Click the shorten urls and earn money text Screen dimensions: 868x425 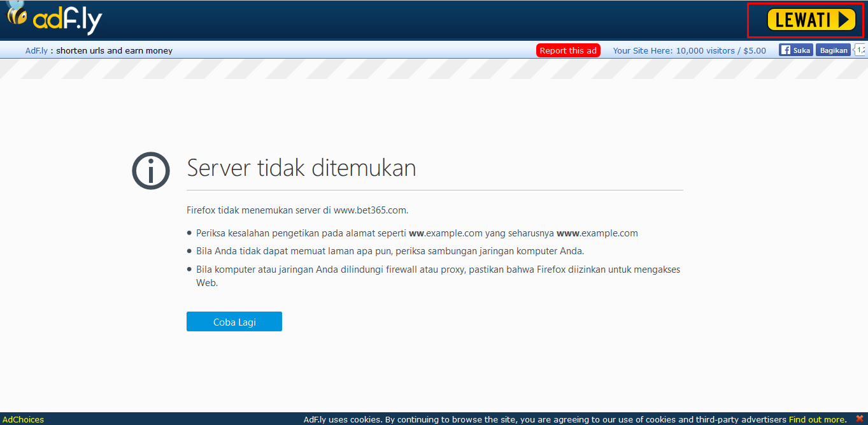tap(114, 50)
